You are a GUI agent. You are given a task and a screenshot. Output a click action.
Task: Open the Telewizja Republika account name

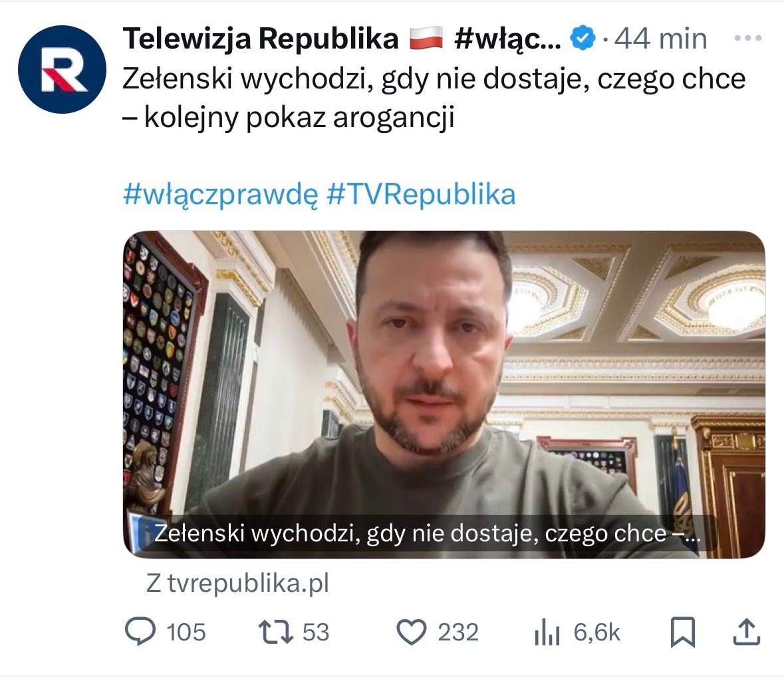[261, 39]
